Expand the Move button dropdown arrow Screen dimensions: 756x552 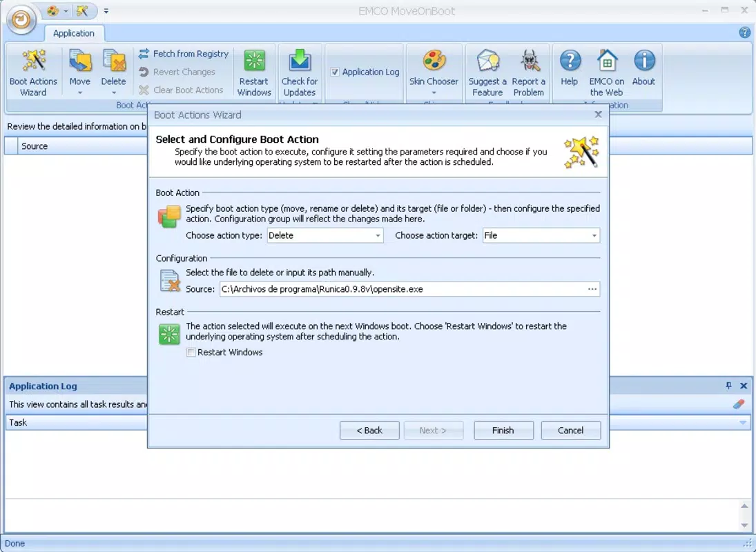pyautogui.click(x=80, y=92)
